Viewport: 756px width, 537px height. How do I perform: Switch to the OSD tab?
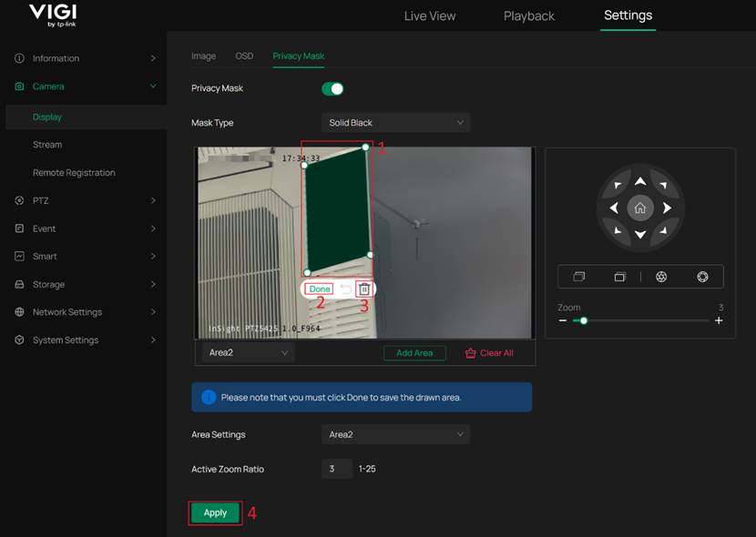(x=244, y=56)
